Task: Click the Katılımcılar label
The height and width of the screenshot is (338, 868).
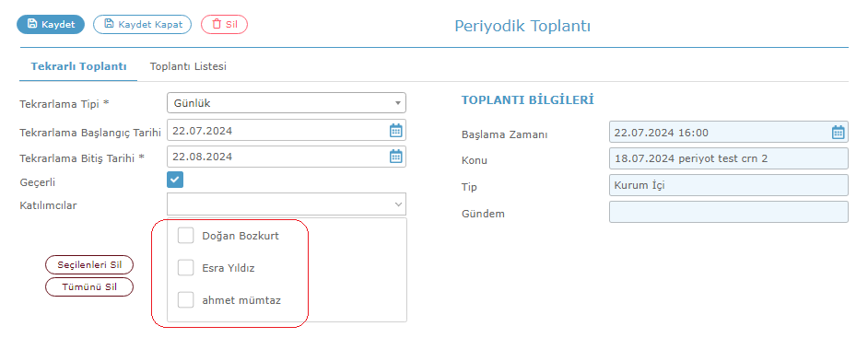Action: pos(48,205)
